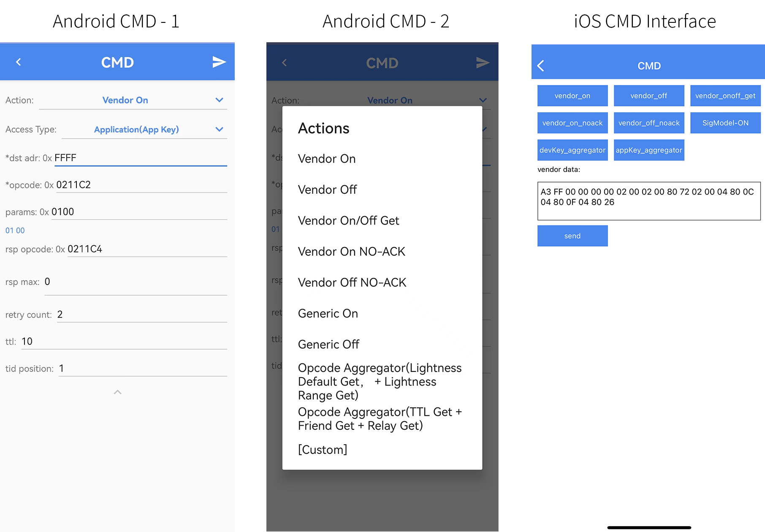Tap the send arrow icon in Android CMD-1

point(219,62)
